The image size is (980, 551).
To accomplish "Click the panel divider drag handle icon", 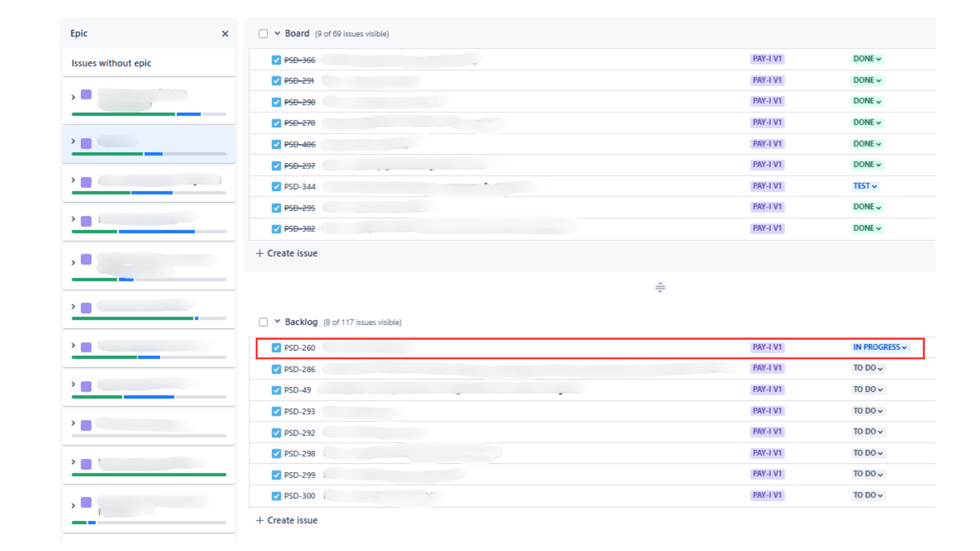I will point(660,287).
